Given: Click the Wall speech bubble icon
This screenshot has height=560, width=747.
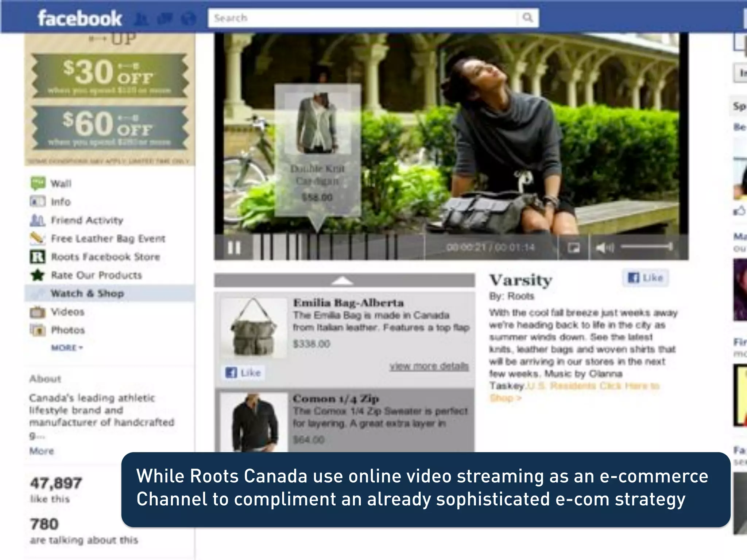Looking at the screenshot, I should 38,183.
